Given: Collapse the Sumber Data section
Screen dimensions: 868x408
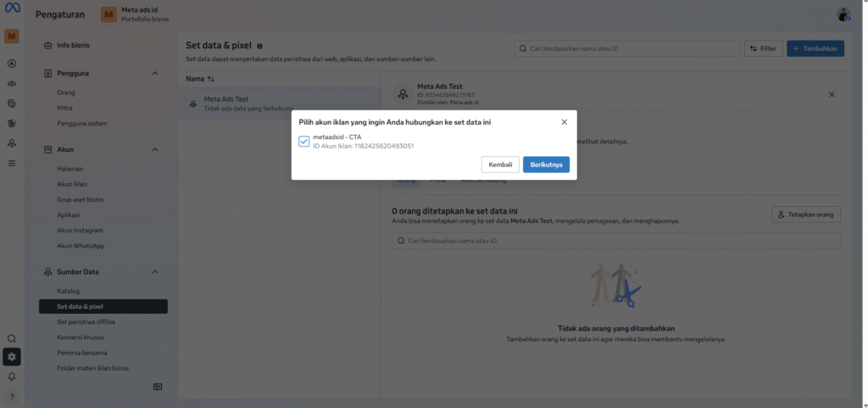Looking at the screenshot, I should pos(155,272).
